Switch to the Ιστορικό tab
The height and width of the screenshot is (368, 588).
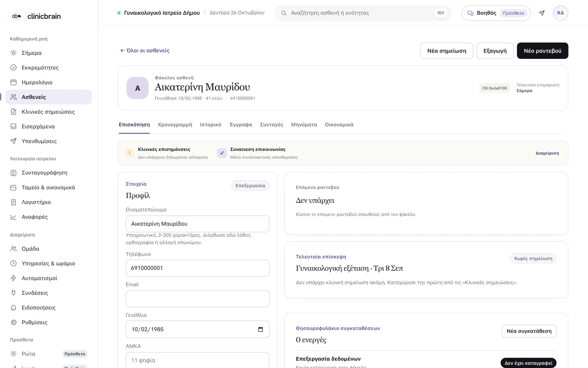pyautogui.click(x=211, y=125)
